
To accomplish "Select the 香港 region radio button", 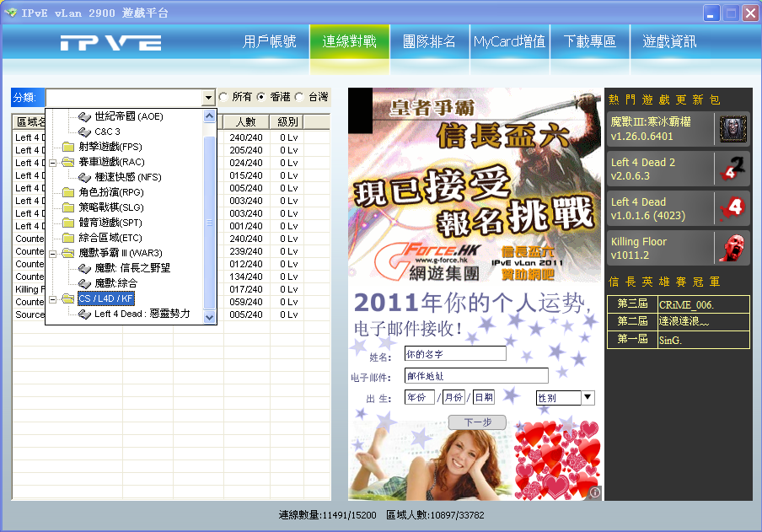I will coord(261,97).
